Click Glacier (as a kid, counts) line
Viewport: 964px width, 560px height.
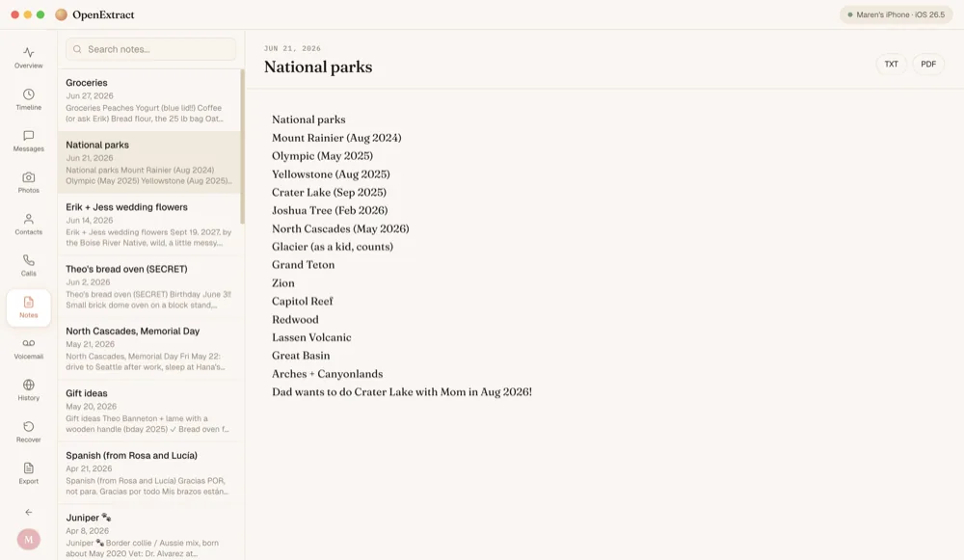332,247
